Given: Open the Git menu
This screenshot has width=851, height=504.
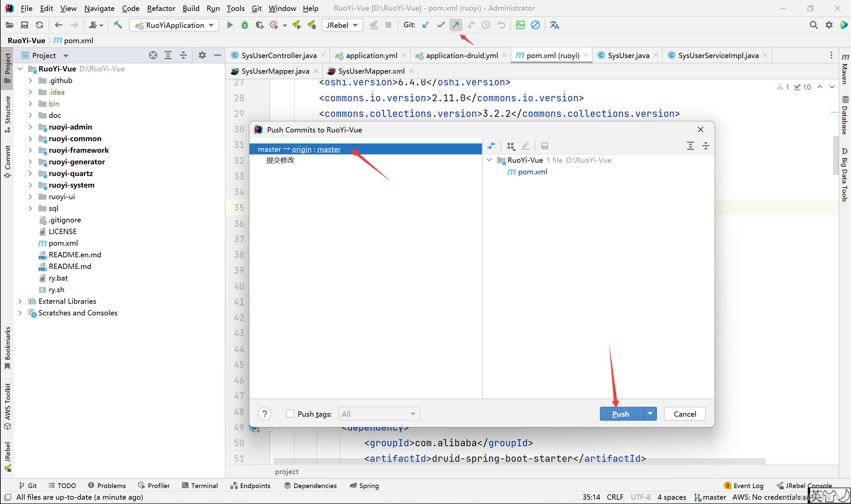Looking at the screenshot, I should coord(256,8).
